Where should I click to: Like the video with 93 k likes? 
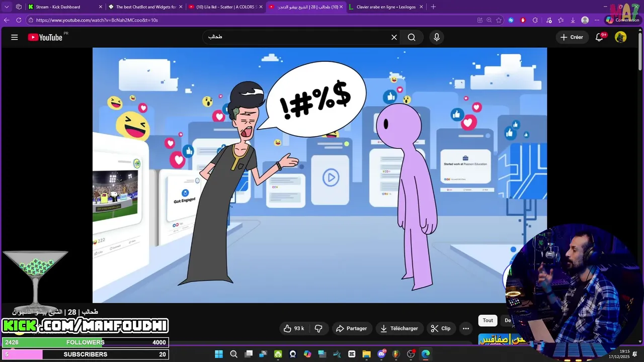(x=294, y=328)
